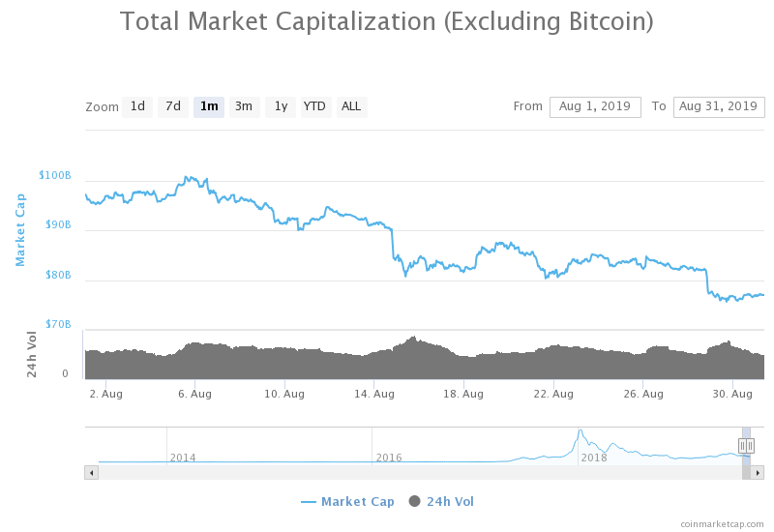Click the scrollbar left arrow
774x532 pixels.
pyautogui.click(x=92, y=472)
